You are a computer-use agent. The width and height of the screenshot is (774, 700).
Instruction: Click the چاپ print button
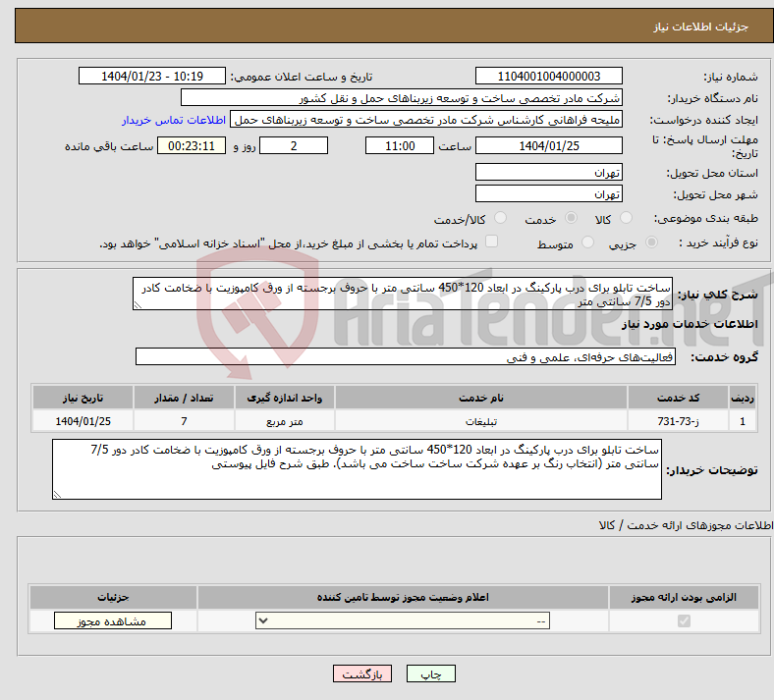[431, 673]
